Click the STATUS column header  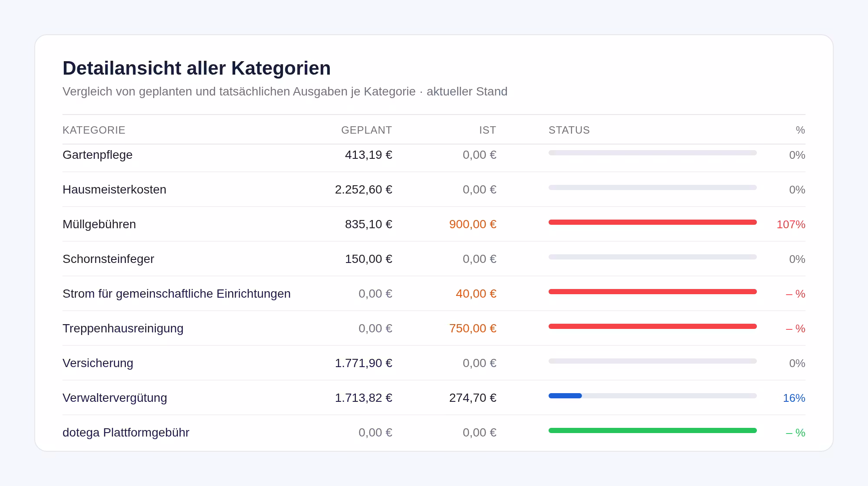point(569,130)
